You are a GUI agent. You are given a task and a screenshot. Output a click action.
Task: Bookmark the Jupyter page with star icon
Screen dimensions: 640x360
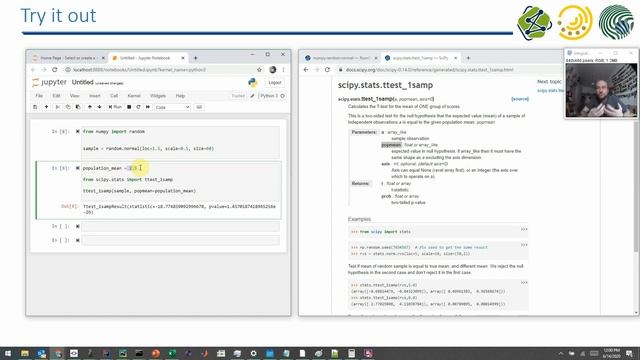pos(259,70)
